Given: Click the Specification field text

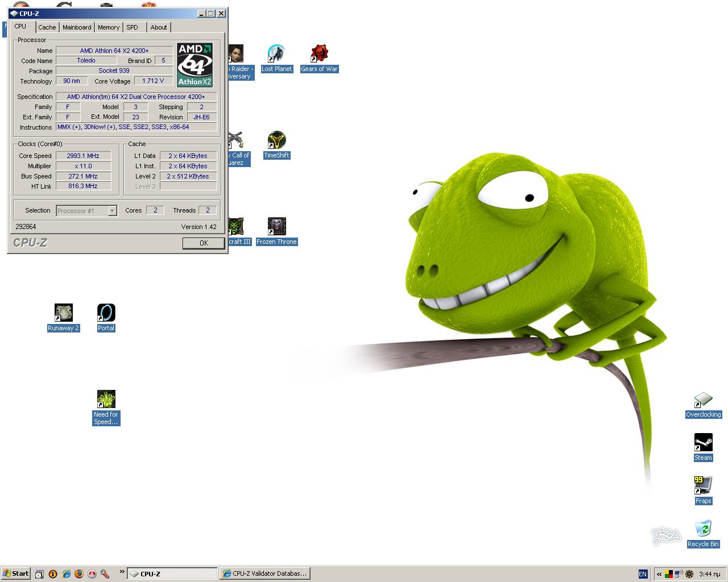Looking at the screenshot, I should (136, 97).
